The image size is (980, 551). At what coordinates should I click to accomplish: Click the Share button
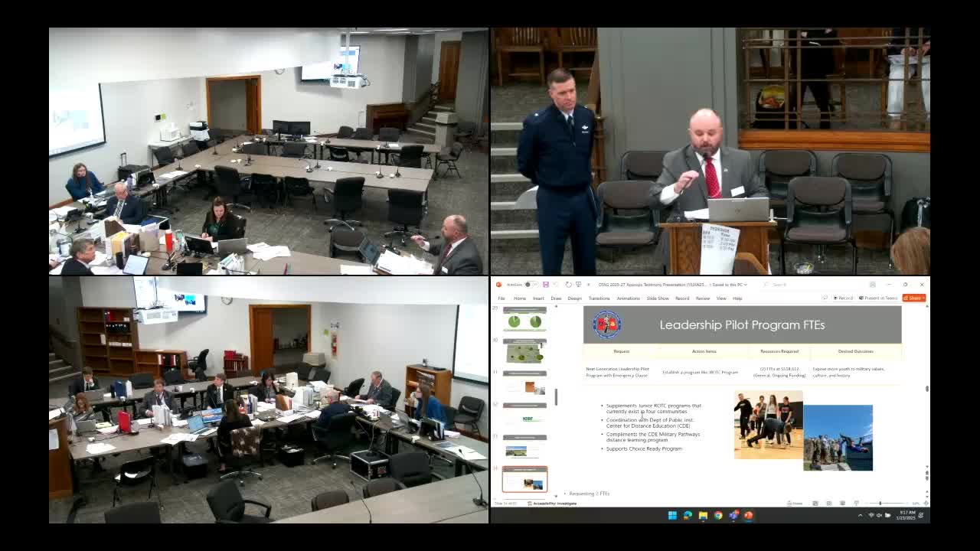(913, 298)
